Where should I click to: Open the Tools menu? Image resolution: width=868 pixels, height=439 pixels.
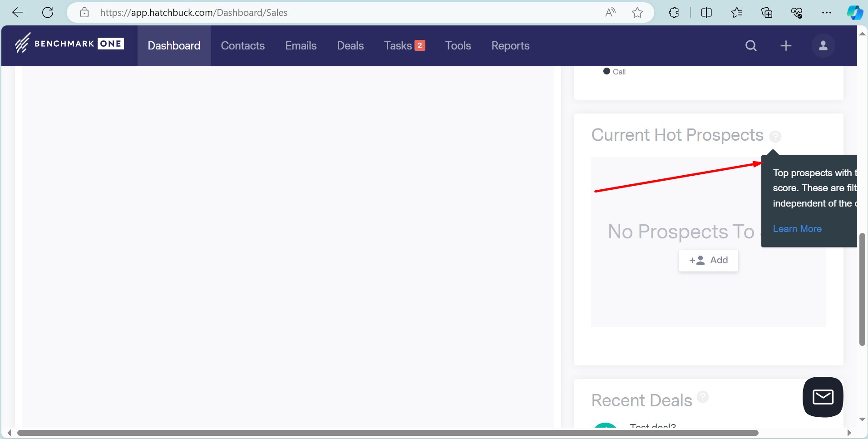click(458, 46)
